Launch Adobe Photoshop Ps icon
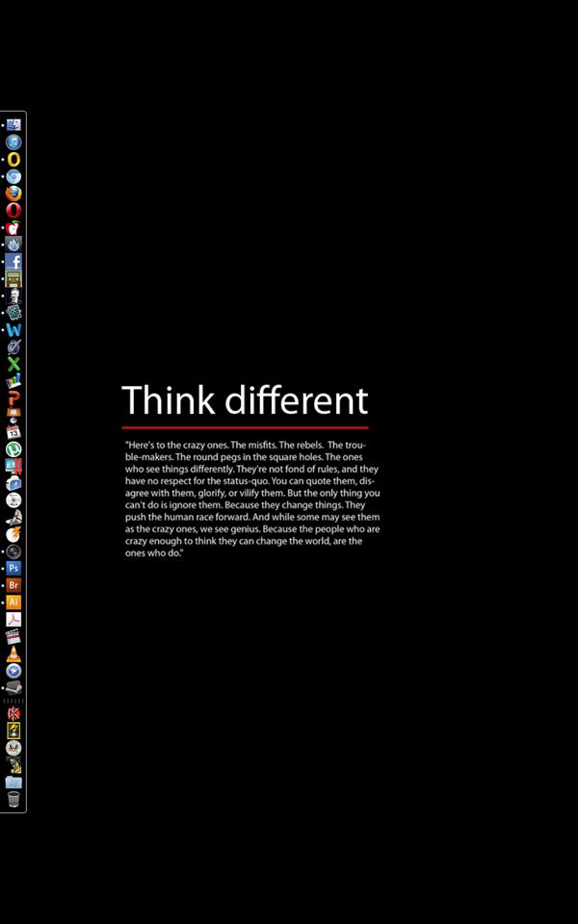578x924 pixels. pos(13,569)
